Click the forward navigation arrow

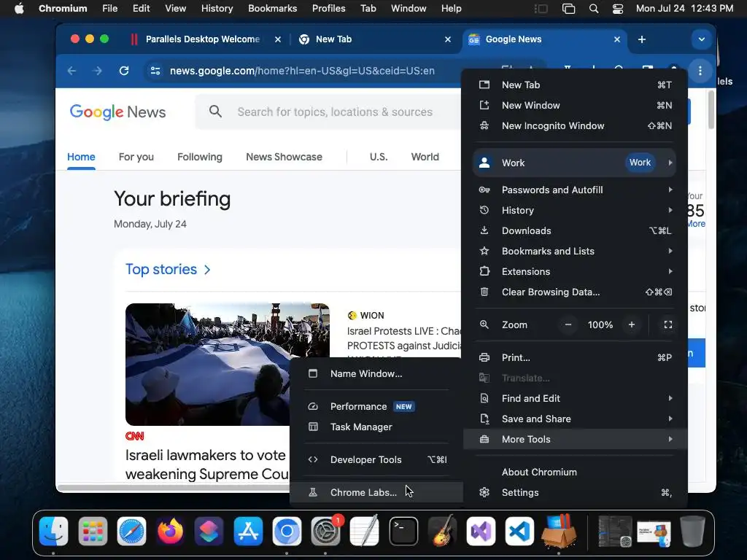98,71
